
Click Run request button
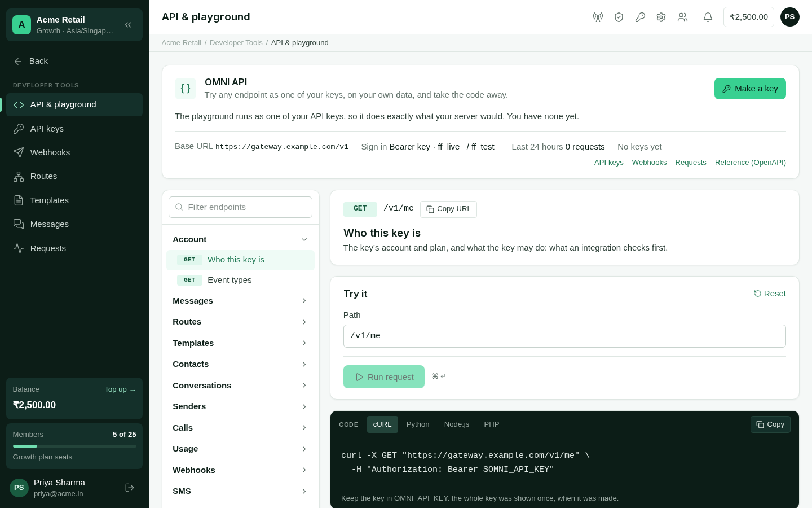384,376
